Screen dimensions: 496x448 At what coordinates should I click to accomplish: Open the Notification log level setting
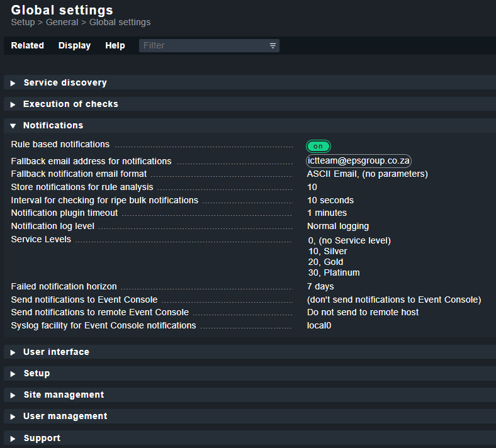coord(52,226)
